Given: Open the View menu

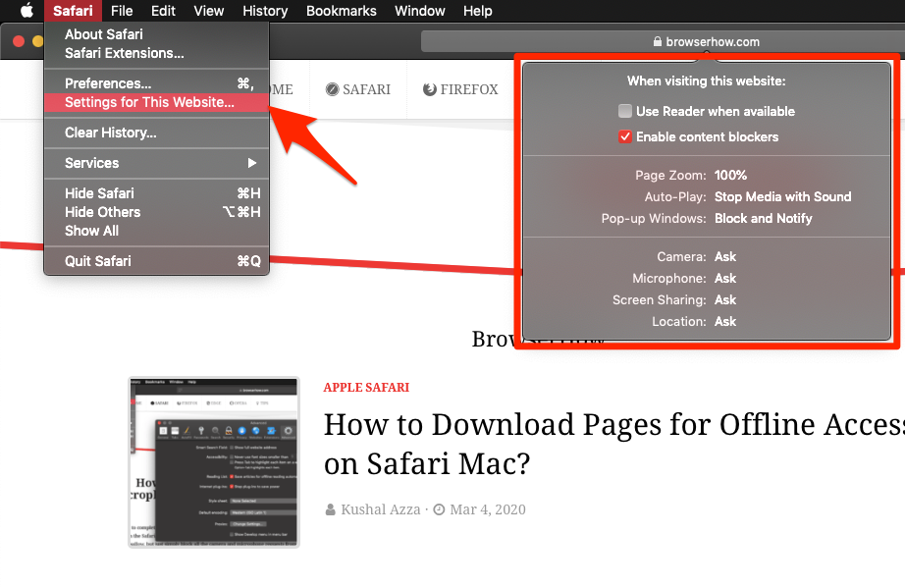Looking at the screenshot, I should pyautogui.click(x=208, y=11).
